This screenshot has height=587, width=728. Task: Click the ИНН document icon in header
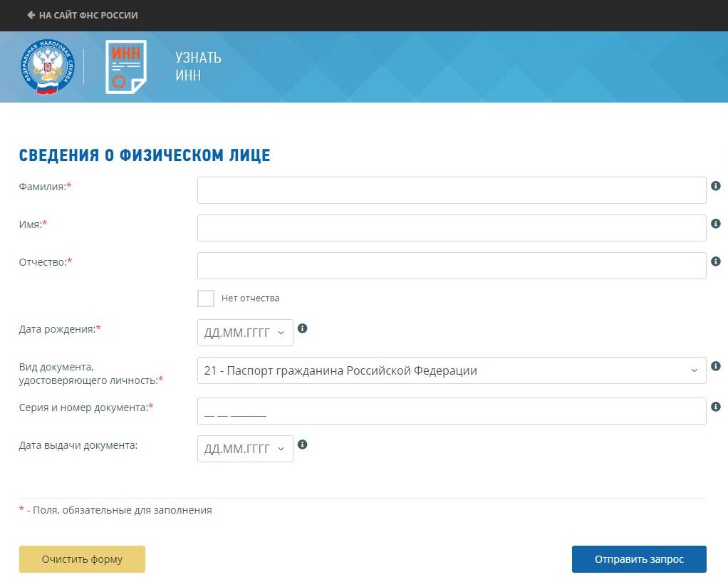tap(125, 66)
